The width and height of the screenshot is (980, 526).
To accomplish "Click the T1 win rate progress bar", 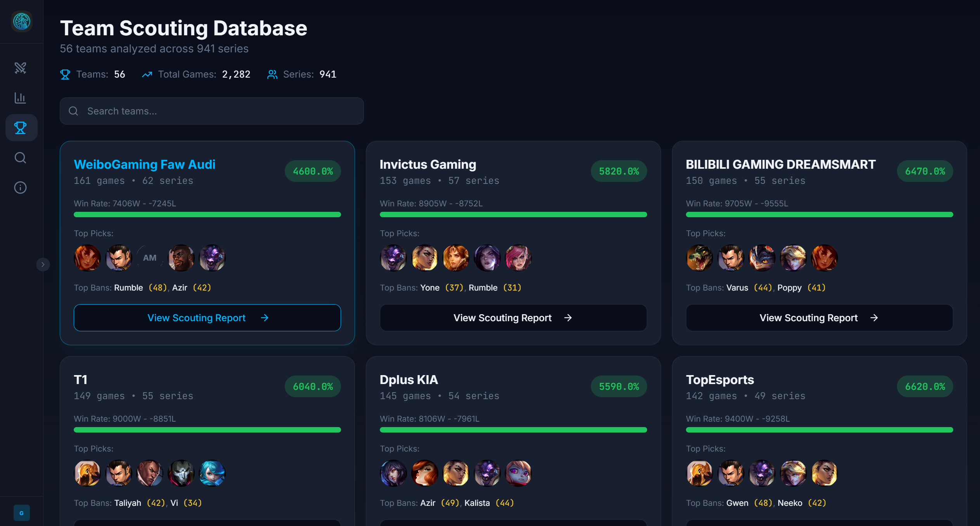I will (x=207, y=430).
